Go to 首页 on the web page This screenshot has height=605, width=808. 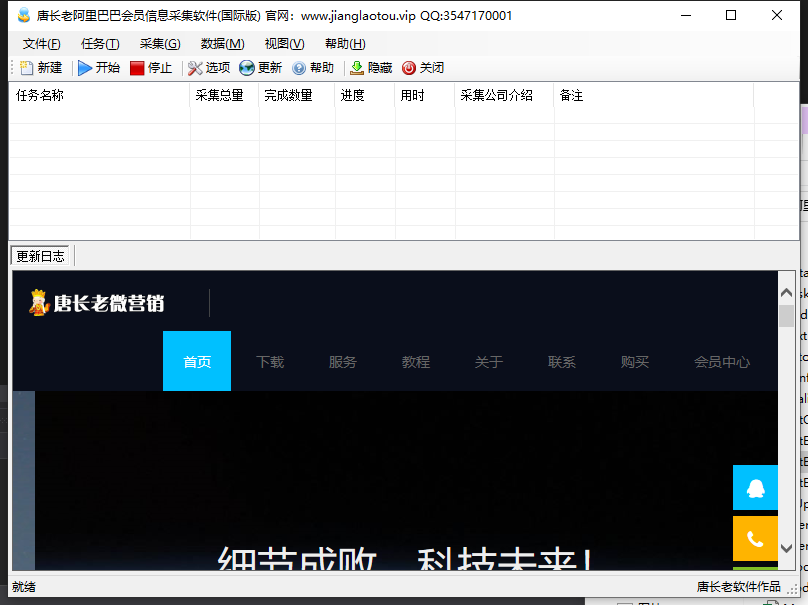pos(197,361)
